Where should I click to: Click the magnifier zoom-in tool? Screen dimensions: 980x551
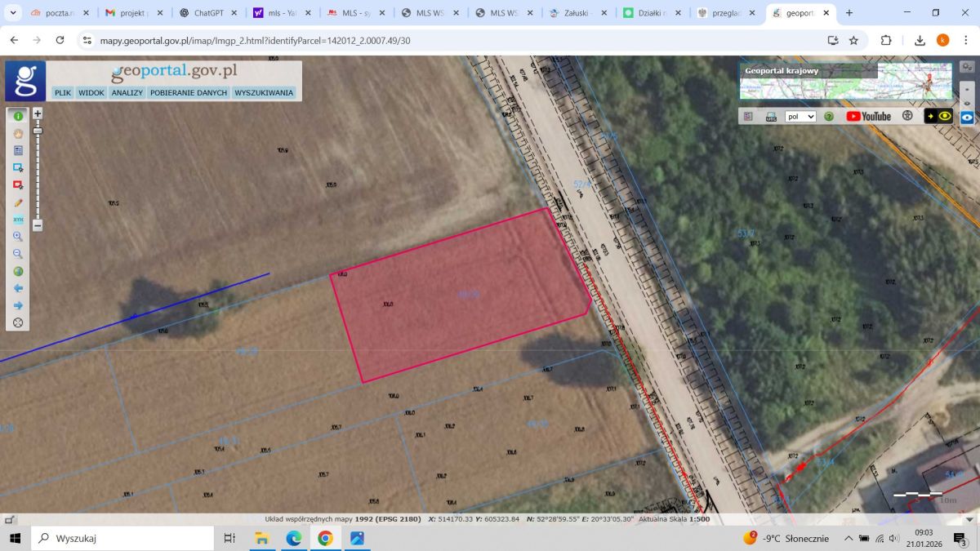pyautogui.click(x=18, y=237)
